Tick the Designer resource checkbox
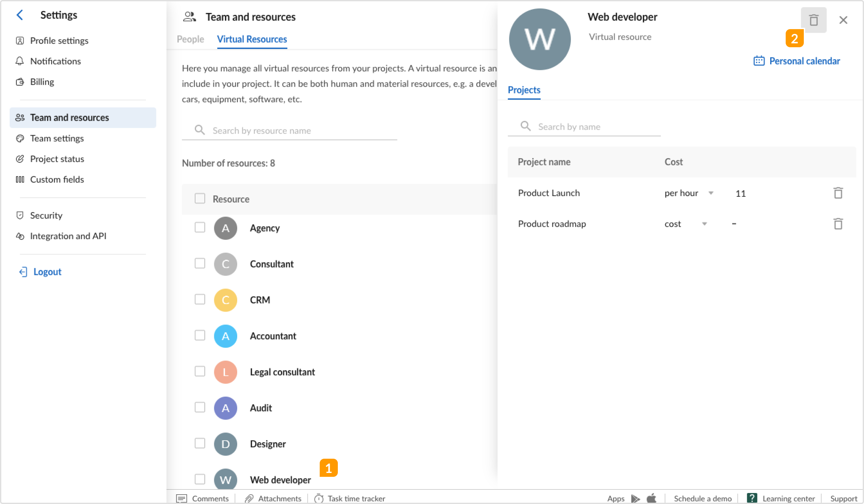864x504 pixels. tap(200, 443)
